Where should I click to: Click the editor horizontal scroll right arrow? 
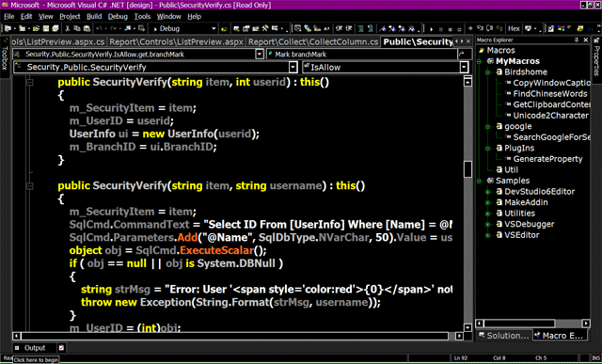[x=459, y=336]
